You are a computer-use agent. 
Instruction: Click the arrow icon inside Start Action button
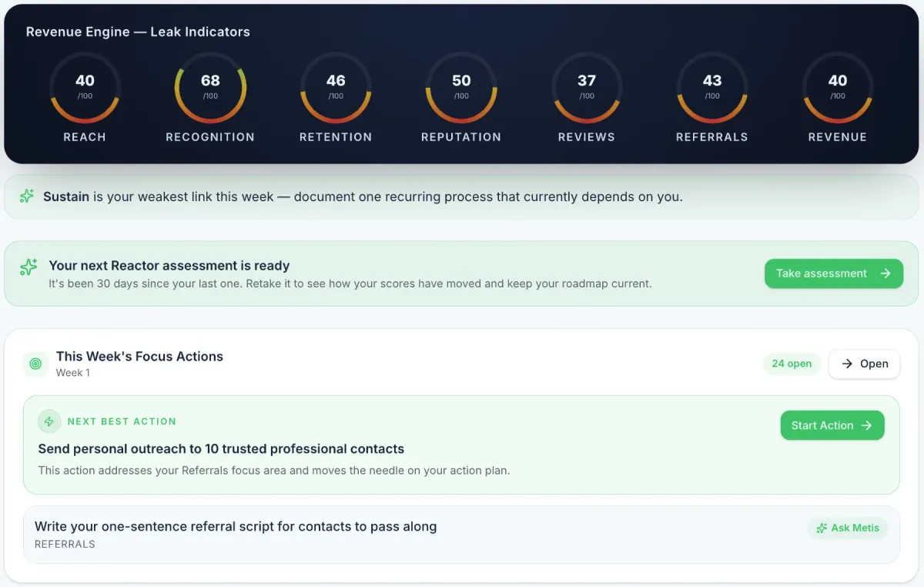(x=867, y=425)
